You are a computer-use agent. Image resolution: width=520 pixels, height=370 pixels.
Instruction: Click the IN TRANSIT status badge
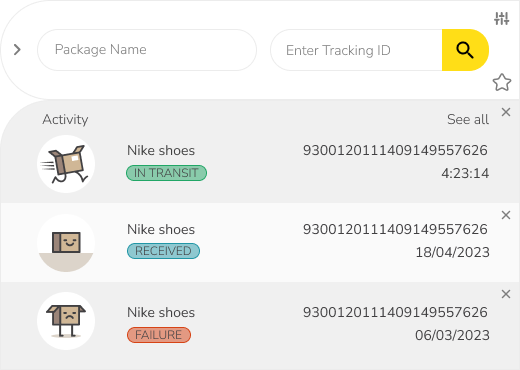pyautogui.click(x=166, y=173)
